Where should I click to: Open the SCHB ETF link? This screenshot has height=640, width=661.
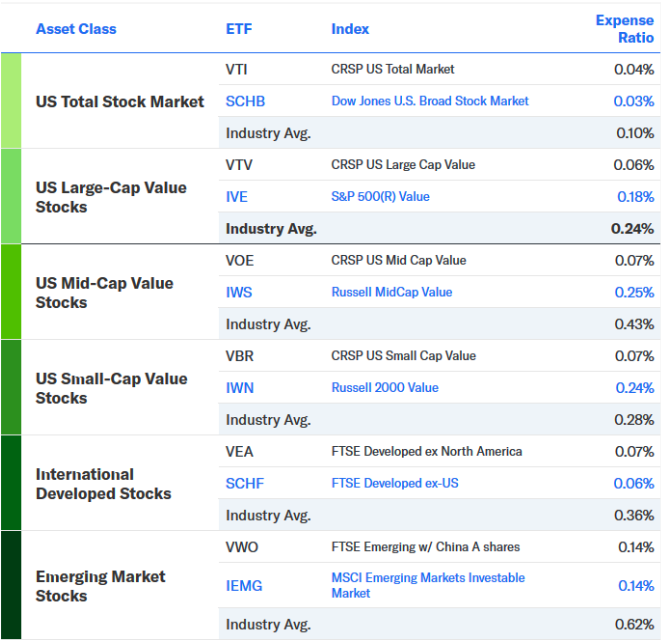click(245, 101)
